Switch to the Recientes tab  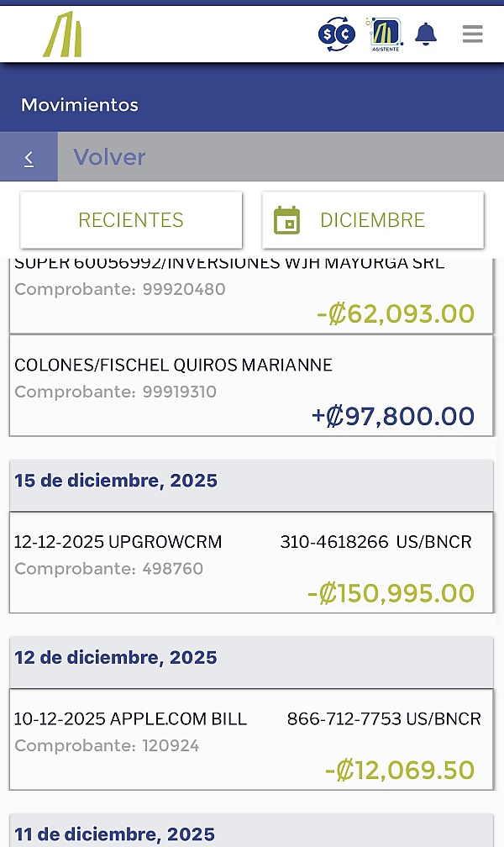click(131, 220)
